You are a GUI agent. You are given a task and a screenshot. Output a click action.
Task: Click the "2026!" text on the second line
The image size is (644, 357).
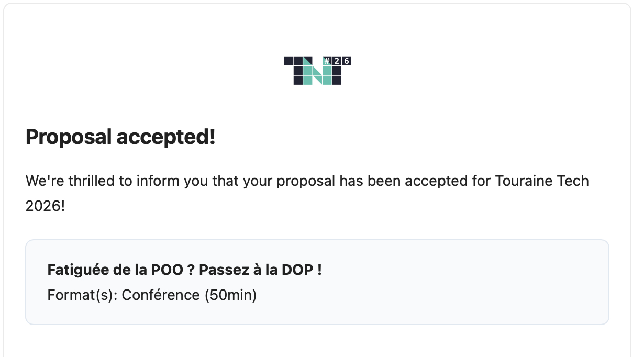point(46,206)
